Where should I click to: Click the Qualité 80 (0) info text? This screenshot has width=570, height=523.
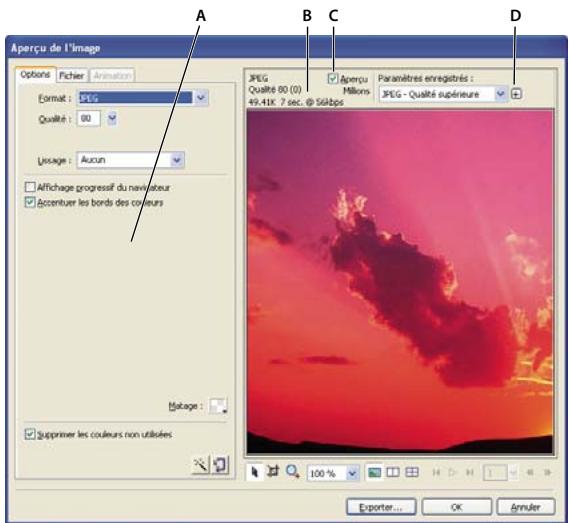point(275,89)
